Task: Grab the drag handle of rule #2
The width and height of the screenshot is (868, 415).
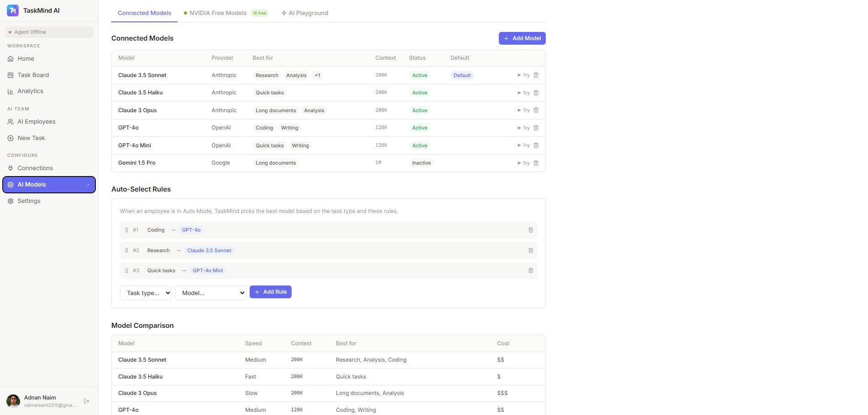Action: click(x=127, y=250)
